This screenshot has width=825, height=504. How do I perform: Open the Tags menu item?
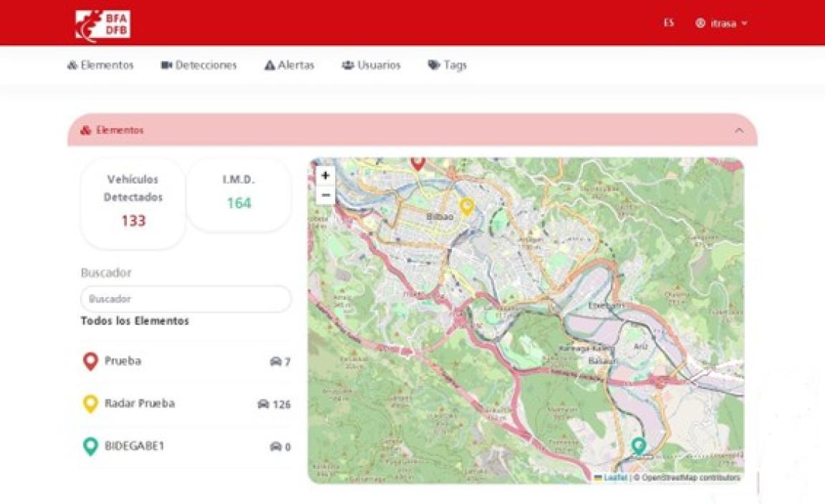coord(448,65)
